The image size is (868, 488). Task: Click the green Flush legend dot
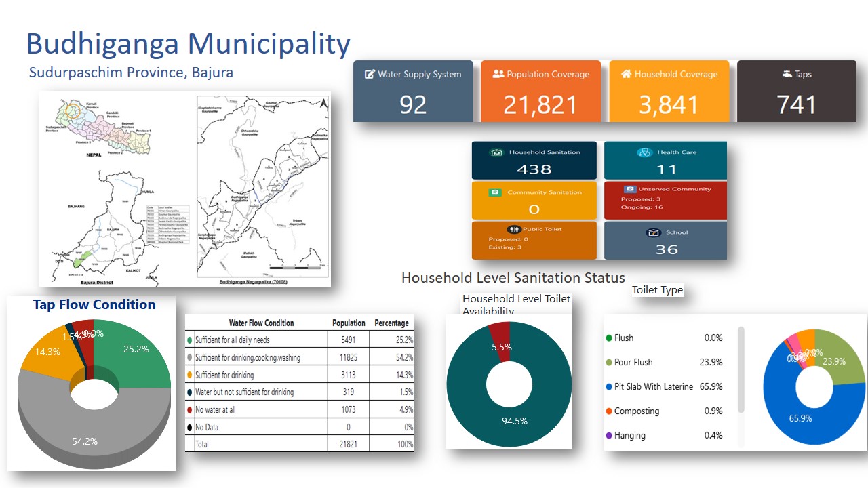[609, 338]
